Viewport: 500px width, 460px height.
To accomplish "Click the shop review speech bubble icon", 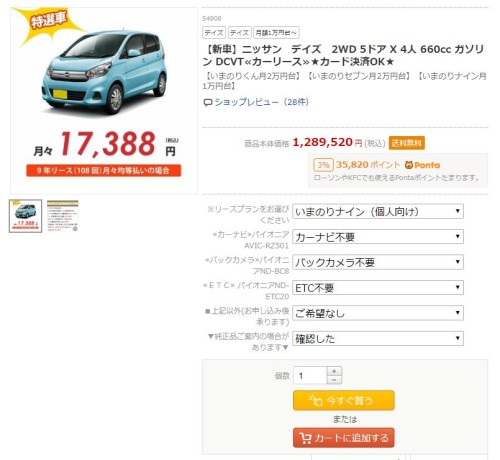I will pos(208,102).
